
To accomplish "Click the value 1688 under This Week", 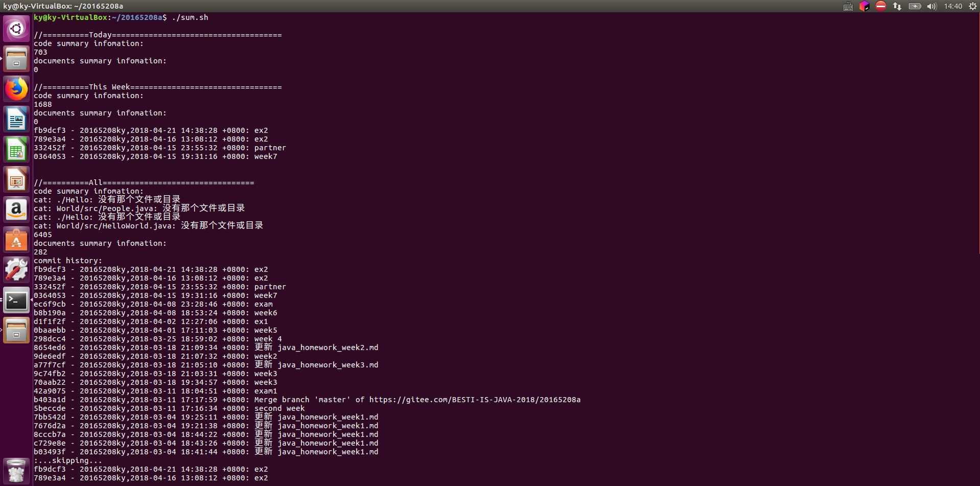I will click(x=43, y=104).
